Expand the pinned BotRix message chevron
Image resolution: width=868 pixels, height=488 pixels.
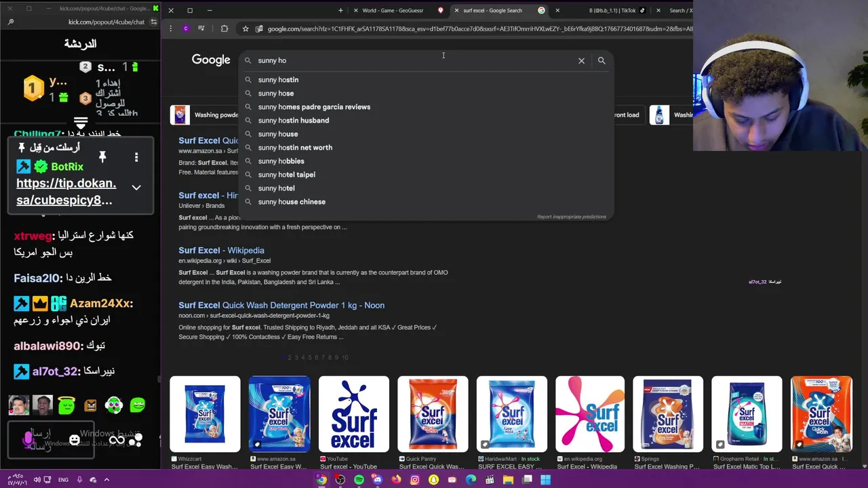point(136,188)
